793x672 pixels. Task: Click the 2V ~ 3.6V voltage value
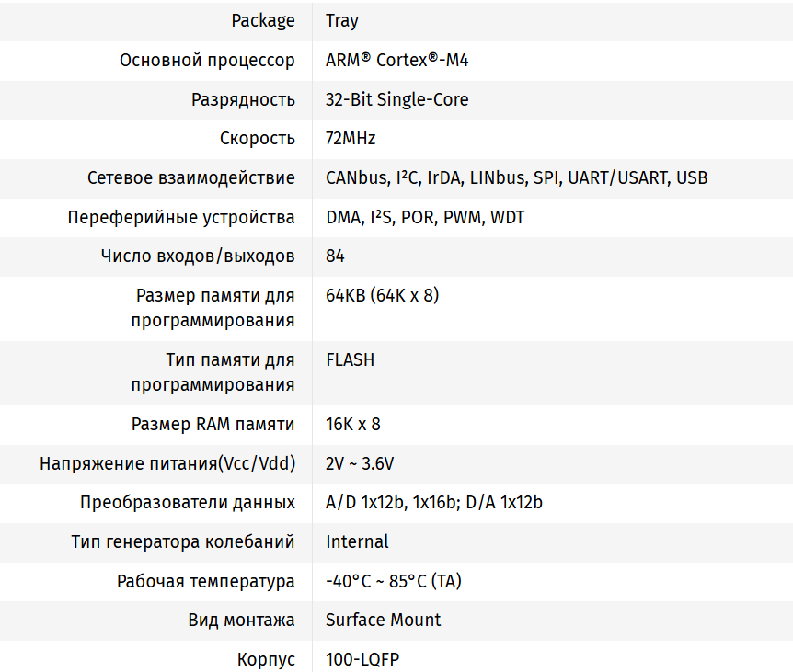(x=360, y=463)
